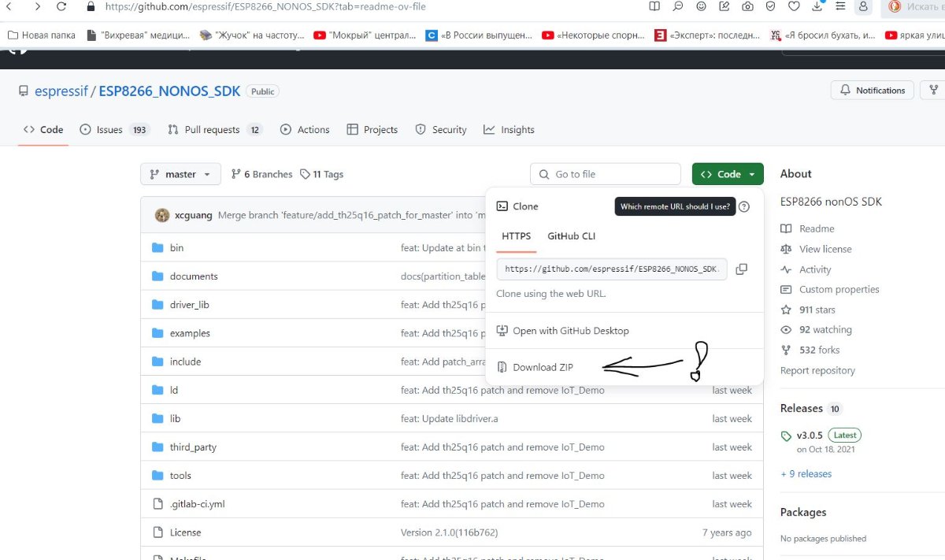View the 911 stars link
Viewport: 945px width, 560px height.
817,310
